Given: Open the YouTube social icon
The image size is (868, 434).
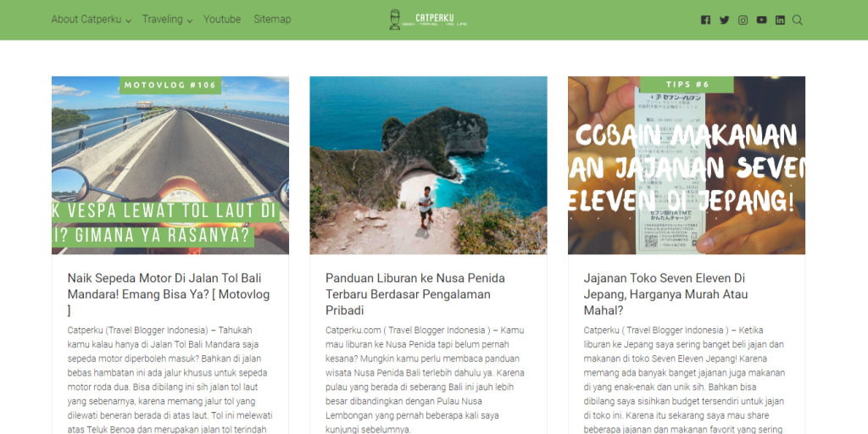Looking at the screenshot, I should (x=762, y=20).
